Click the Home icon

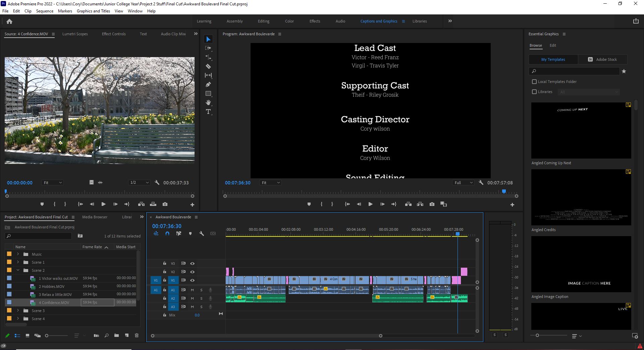pos(9,21)
